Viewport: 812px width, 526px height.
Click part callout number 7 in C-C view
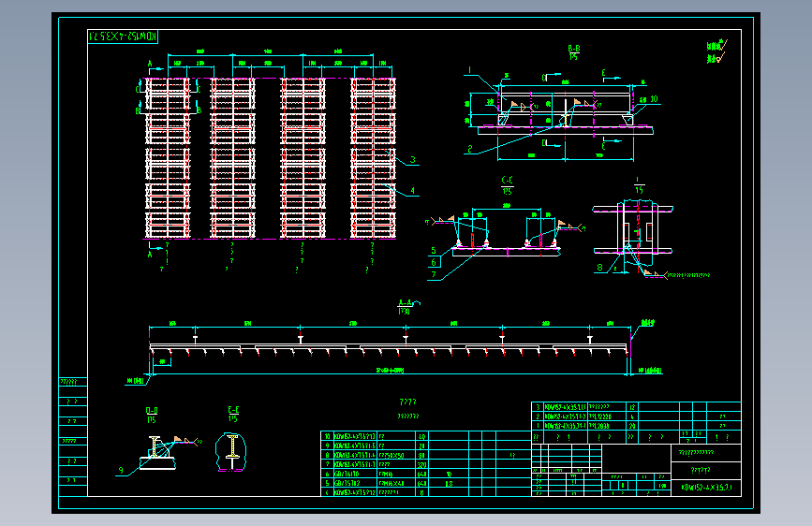(x=434, y=274)
